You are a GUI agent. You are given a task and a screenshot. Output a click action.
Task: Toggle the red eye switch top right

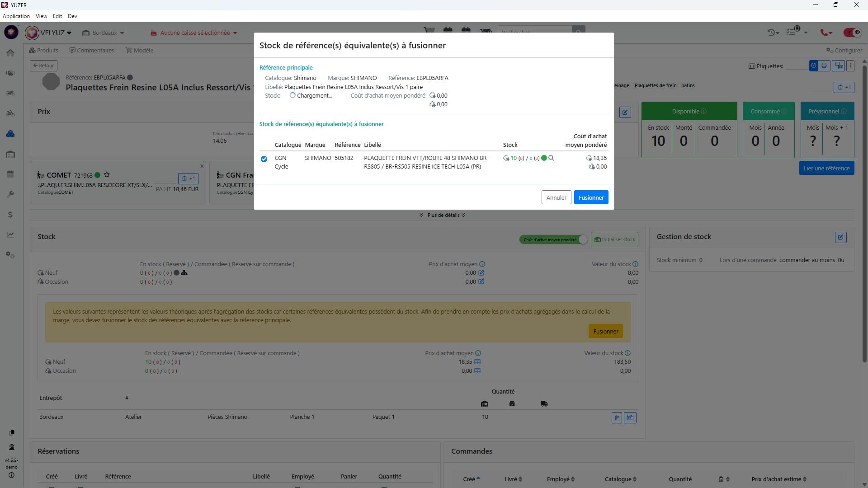tap(852, 33)
